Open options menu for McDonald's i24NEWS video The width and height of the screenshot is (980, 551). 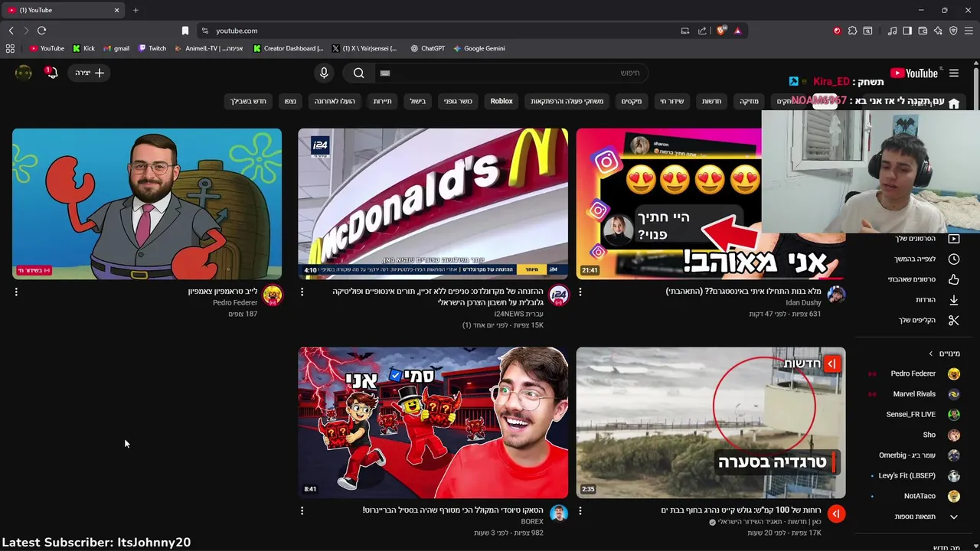click(x=302, y=292)
